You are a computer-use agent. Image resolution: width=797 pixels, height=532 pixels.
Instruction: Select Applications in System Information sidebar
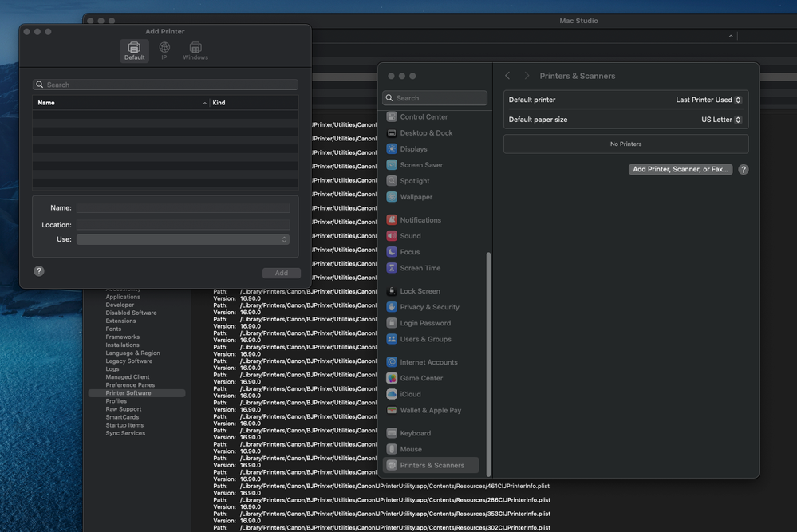tap(123, 297)
